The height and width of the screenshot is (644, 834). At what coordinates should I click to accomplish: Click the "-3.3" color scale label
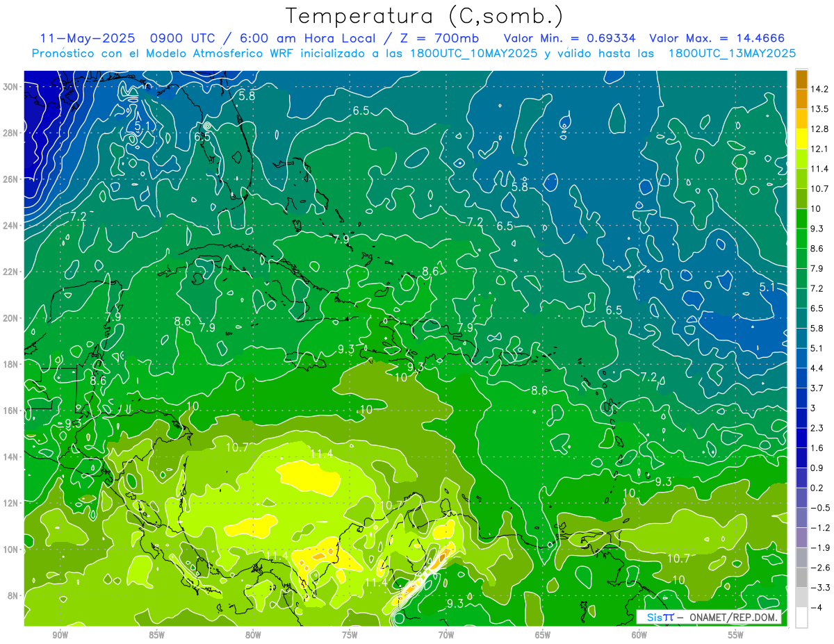(819, 588)
